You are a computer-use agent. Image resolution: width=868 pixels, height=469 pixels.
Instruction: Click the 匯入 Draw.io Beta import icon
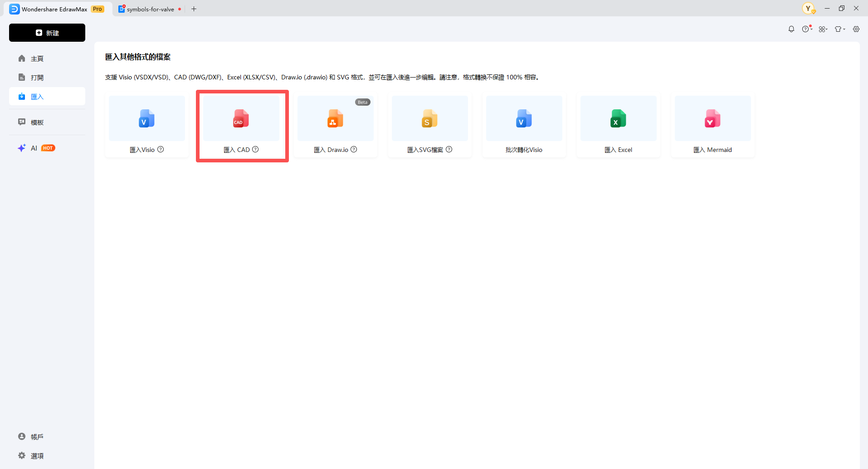click(335, 119)
